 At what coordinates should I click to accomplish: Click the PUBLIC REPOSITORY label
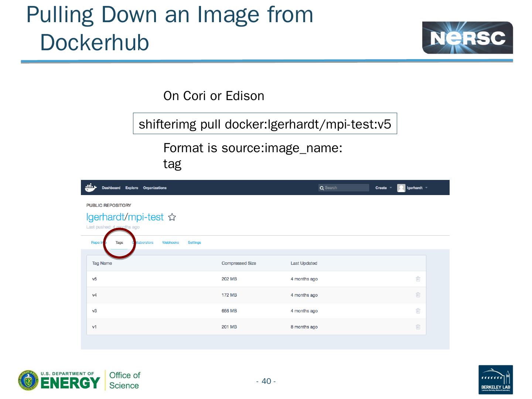pyautogui.click(x=109, y=205)
